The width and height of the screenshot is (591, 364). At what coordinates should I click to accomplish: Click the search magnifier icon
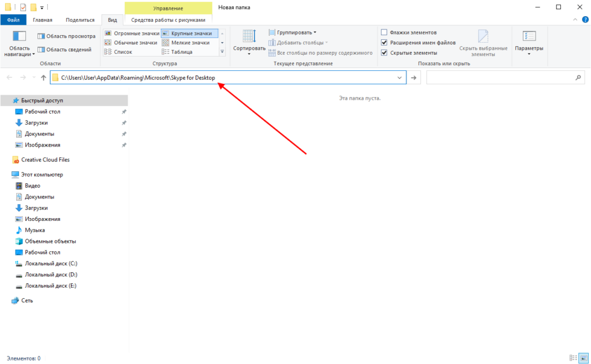578,78
